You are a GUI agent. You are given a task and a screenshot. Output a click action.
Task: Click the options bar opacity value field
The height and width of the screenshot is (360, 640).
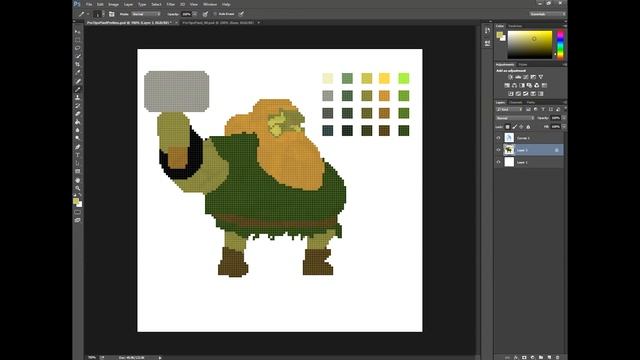pyautogui.click(x=187, y=14)
